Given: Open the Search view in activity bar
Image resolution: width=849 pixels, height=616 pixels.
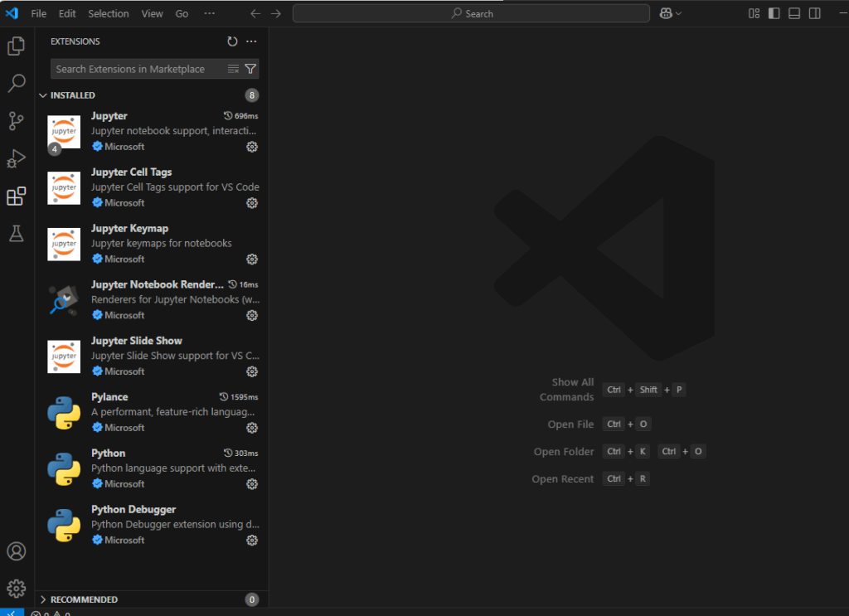Looking at the screenshot, I should click(17, 84).
